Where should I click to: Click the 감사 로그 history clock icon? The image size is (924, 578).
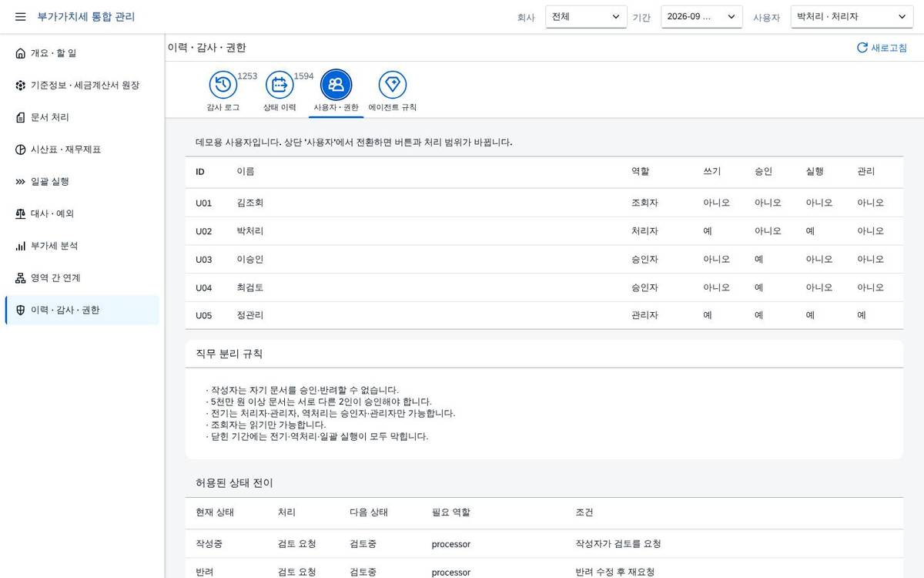pos(223,85)
